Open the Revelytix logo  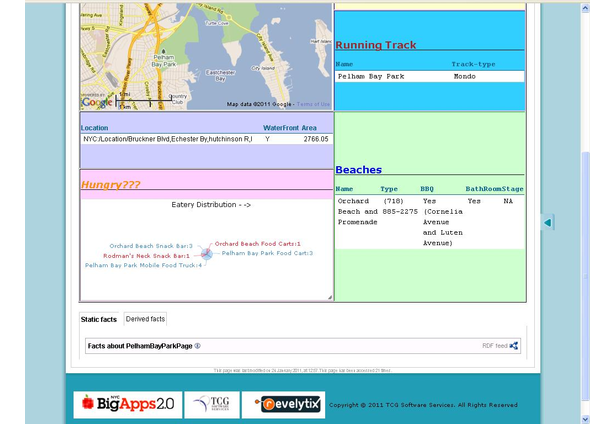283,404
